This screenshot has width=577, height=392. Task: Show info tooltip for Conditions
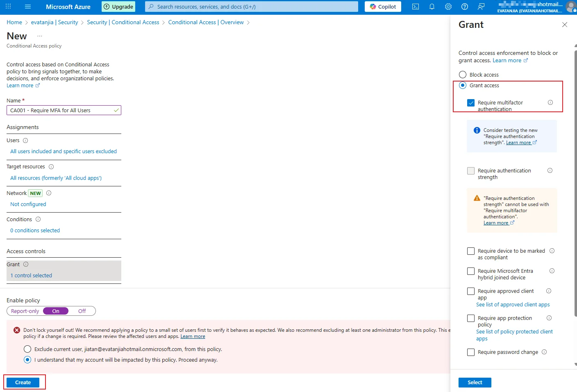click(38, 219)
